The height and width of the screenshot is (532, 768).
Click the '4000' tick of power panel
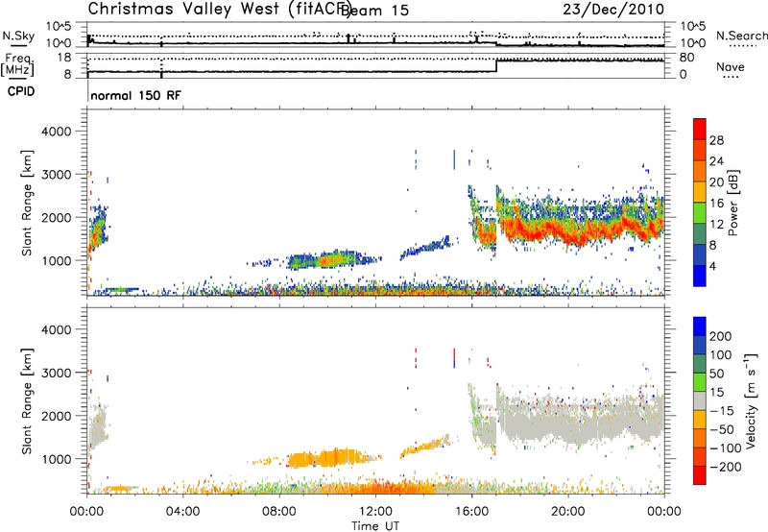point(56,132)
